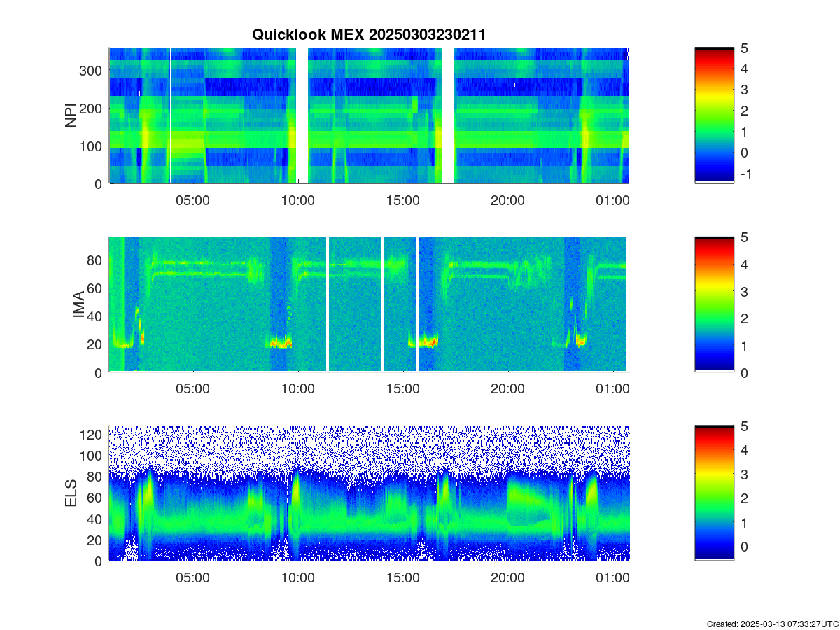Click the '120' tick on the ELS y-axis
840x630 pixels.
[x=92, y=435]
